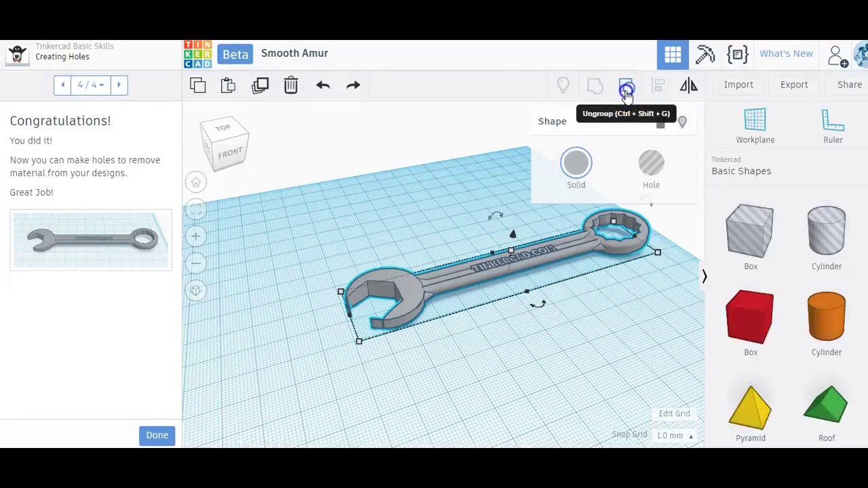Click the view cube FRONT face

click(230, 152)
